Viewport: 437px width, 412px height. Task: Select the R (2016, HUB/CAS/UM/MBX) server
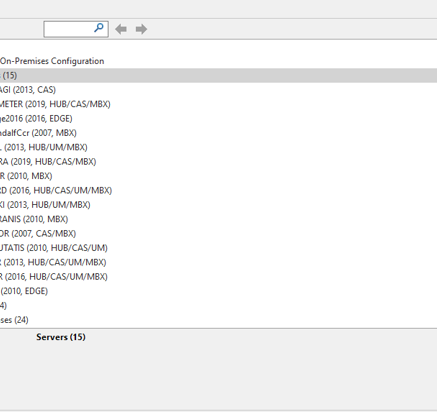[54, 276]
